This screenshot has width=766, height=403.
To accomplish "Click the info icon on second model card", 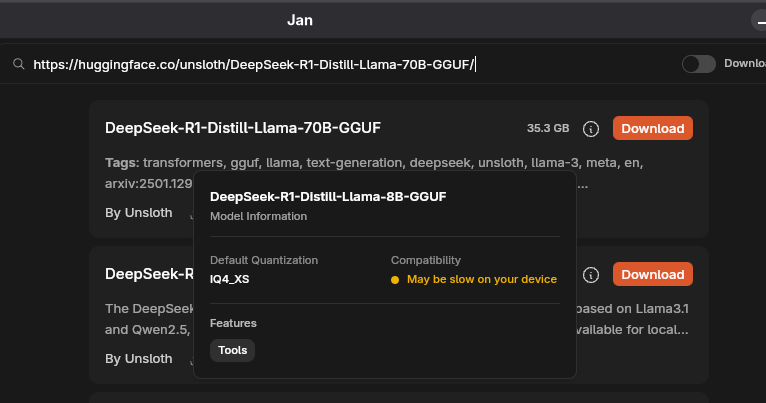I will tap(591, 274).
